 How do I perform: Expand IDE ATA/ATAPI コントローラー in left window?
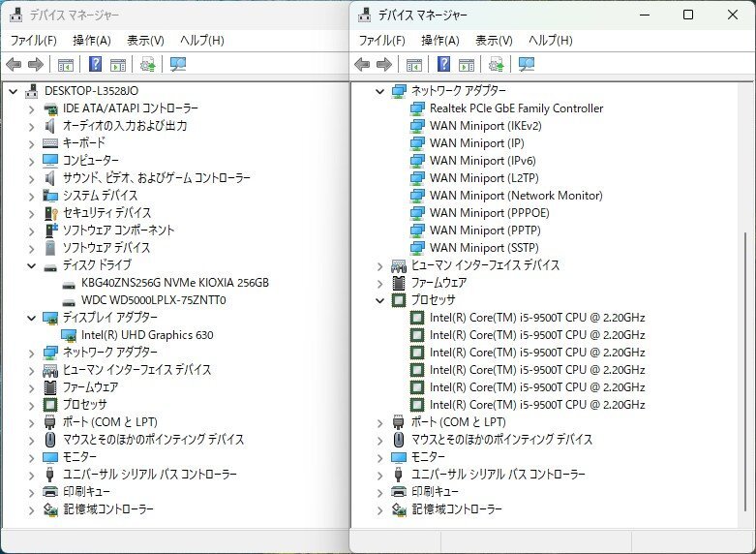[x=31, y=109]
